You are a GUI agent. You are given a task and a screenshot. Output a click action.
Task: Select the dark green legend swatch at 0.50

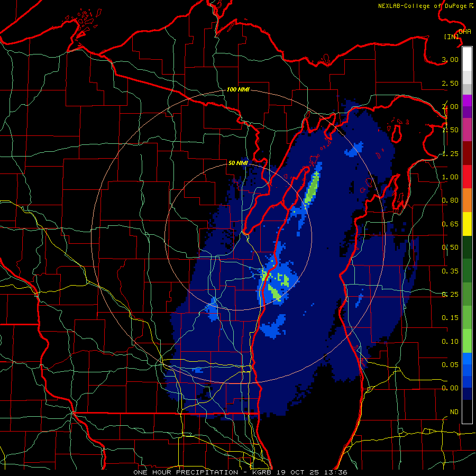(x=467, y=247)
